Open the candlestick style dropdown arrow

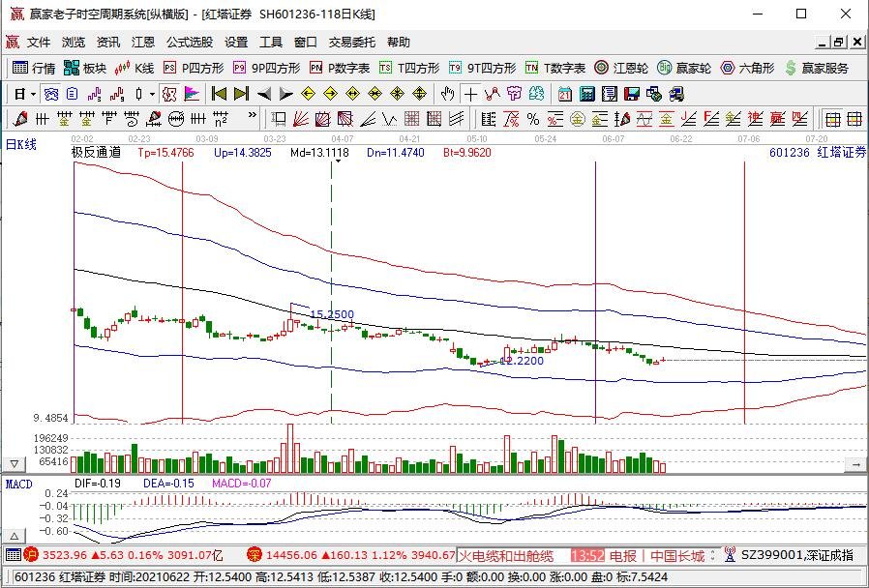152,94
